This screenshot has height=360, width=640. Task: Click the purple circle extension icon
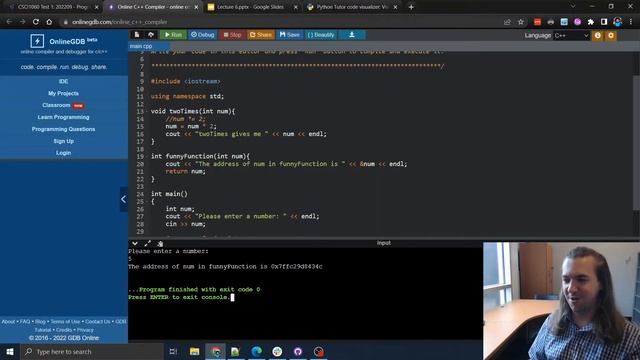click(x=577, y=22)
